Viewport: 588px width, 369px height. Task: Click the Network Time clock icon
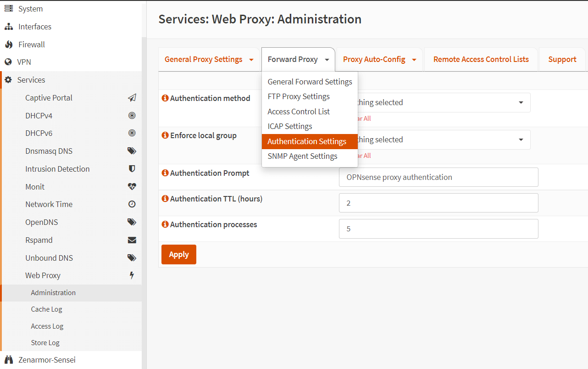132,204
